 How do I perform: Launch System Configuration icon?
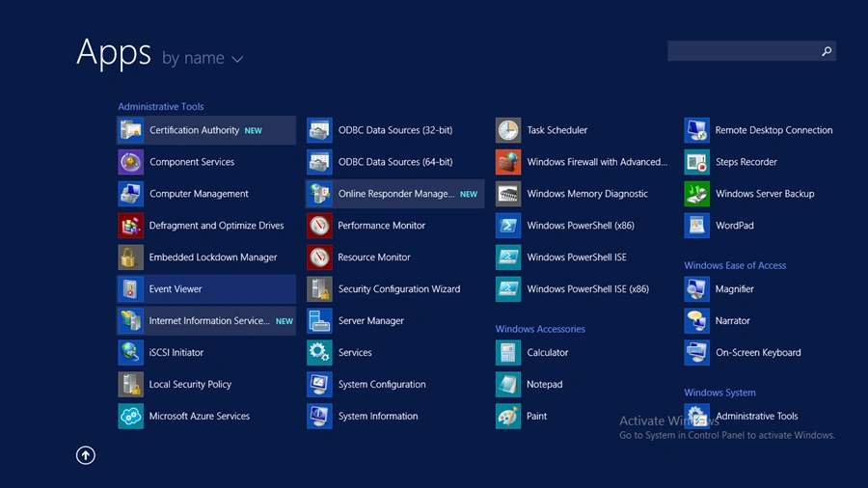click(319, 384)
